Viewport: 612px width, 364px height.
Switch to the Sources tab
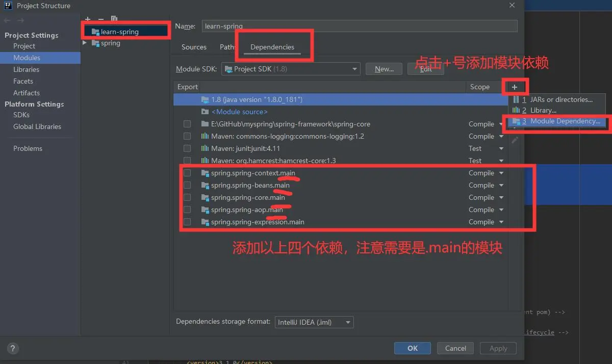(194, 47)
